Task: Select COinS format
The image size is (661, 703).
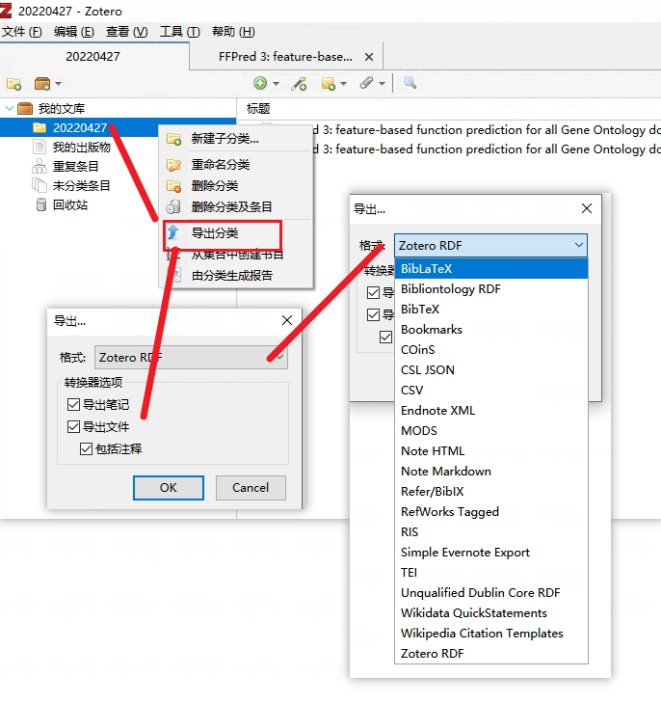Action: (491, 350)
